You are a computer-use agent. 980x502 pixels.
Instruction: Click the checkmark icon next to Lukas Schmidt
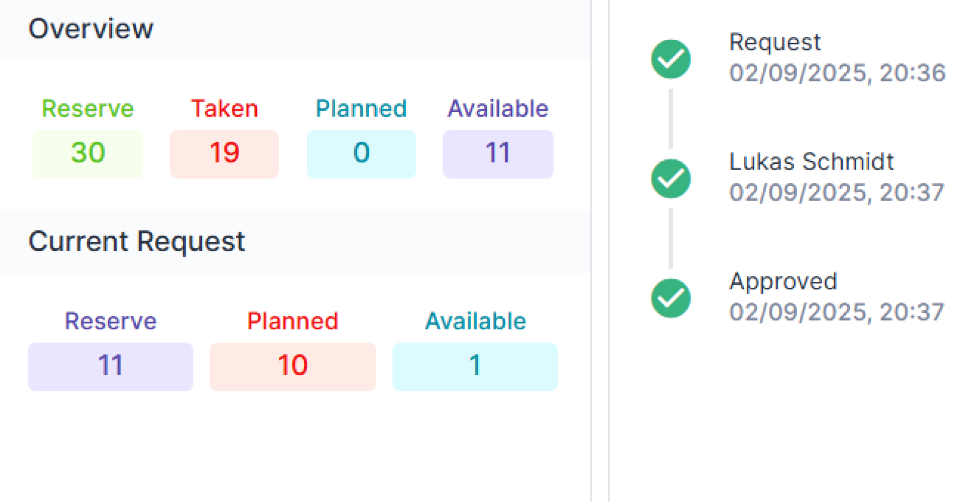(670, 177)
